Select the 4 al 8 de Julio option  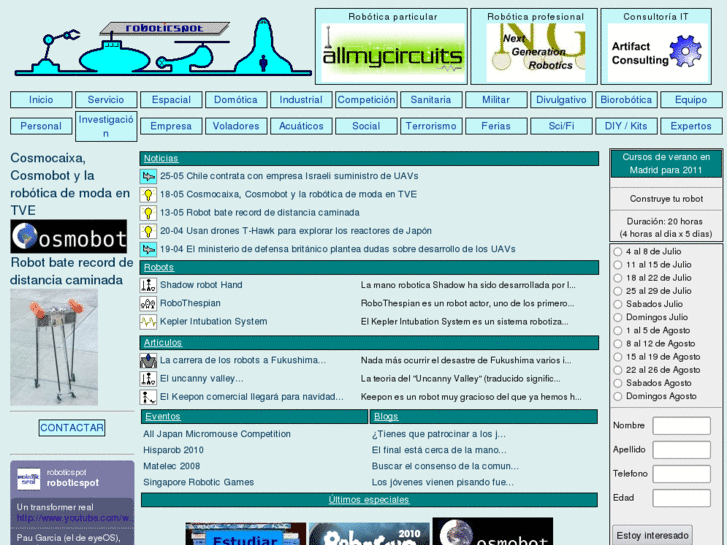coord(618,252)
